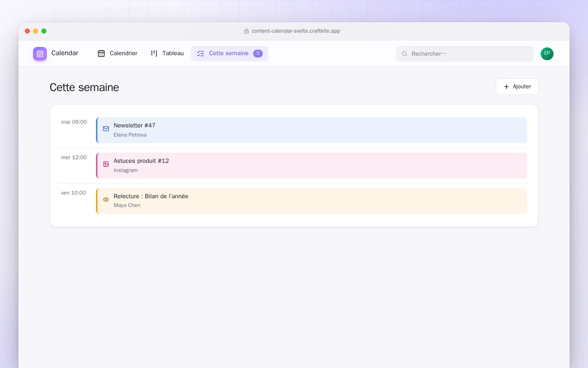The height and width of the screenshot is (368, 588).
Task: Click the calendar grid icon beside Calendrier
Action: click(x=101, y=53)
